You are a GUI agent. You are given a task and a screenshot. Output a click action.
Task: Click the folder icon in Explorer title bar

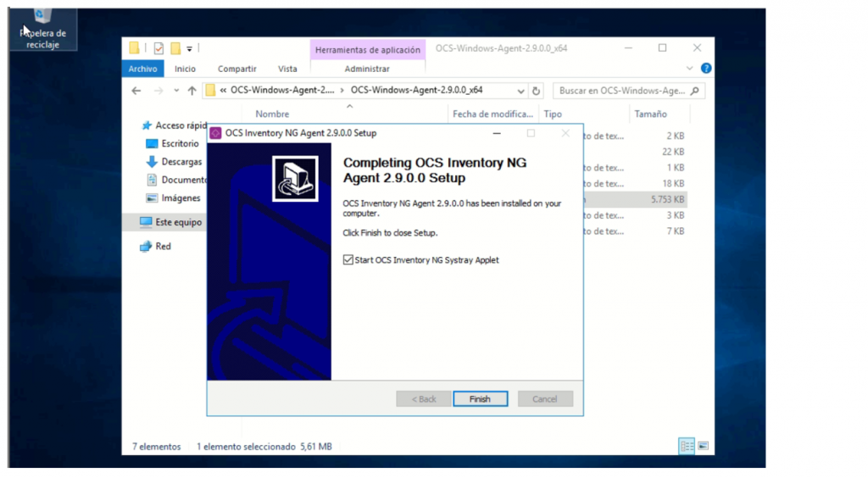pyautogui.click(x=134, y=48)
